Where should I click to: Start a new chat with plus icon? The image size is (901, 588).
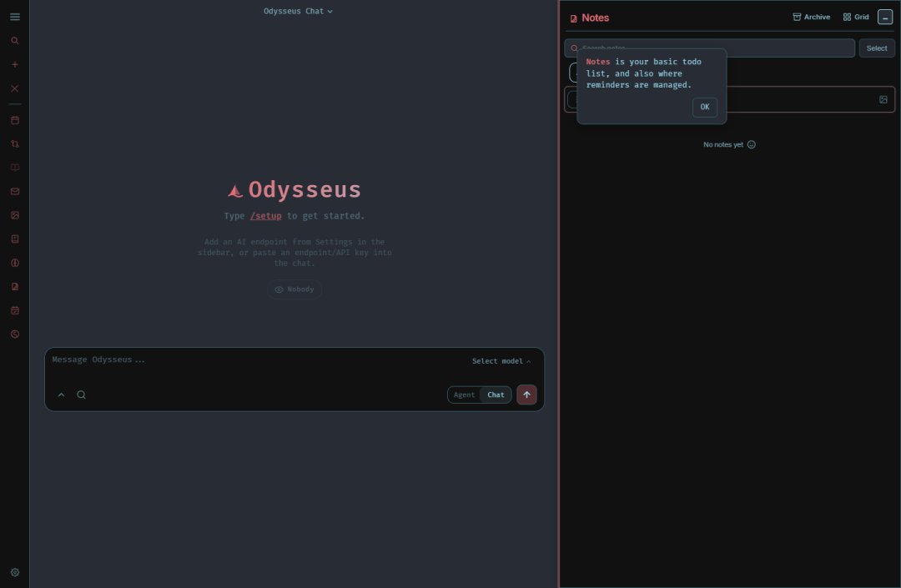click(15, 64)
